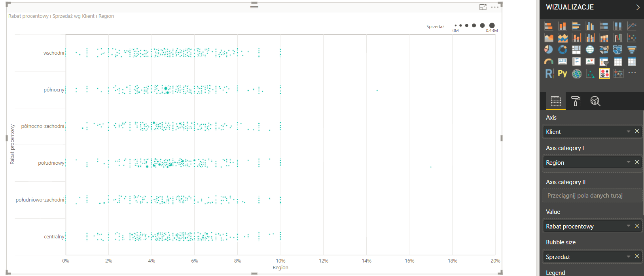The image size is (644, 276).
Task: Switch to the Analytics tab
Action: tap(595, 101)
